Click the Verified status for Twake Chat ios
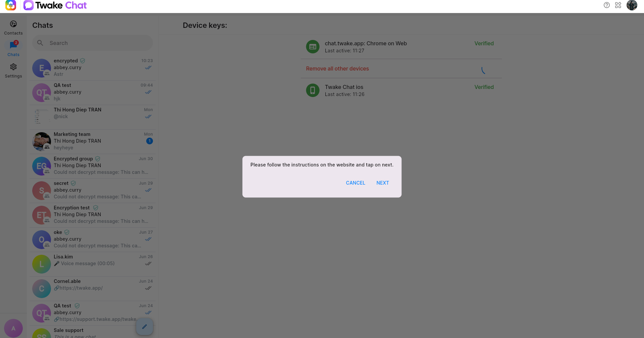The image size is (644, 338). (x=484, y=87)
